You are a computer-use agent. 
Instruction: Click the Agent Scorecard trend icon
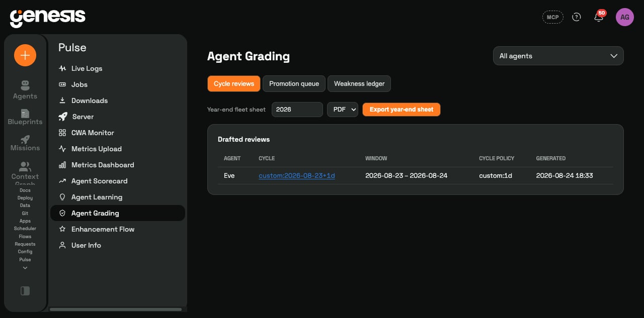[62, 181]
